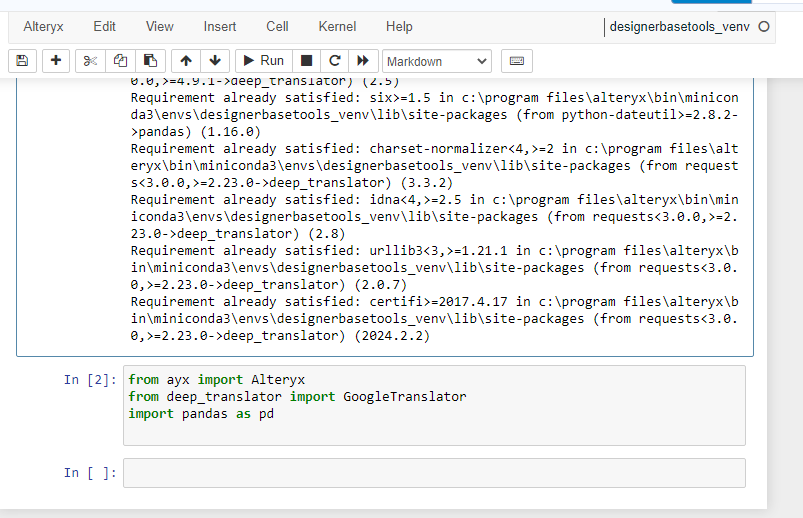Viewport: 803px width, 518px height.
Task: Interrupt the kernel with stop icon
Action: click(x=306, y=61)
